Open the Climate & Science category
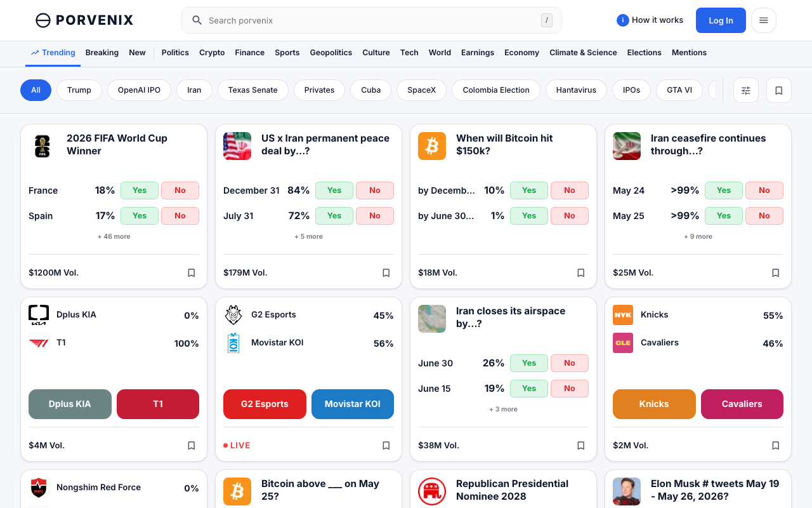Viewport: 812px width, 508px height. (x=583, y=53)
